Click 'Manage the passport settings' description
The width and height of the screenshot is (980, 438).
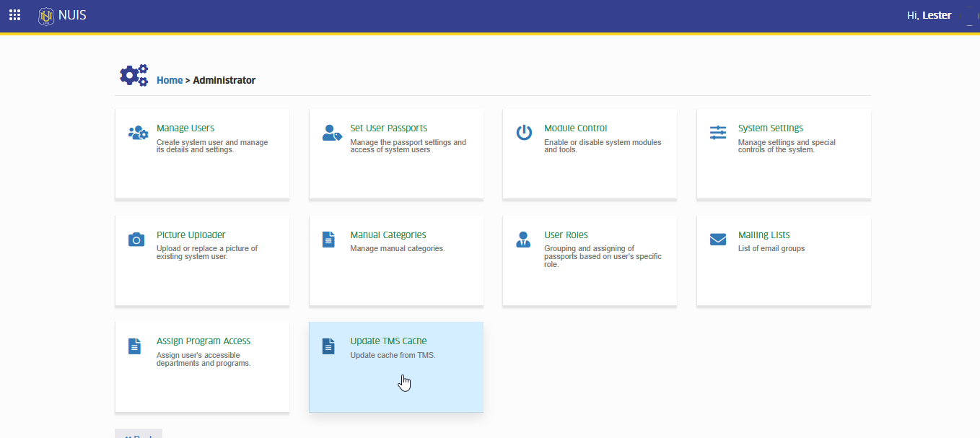tap(408, 146)
